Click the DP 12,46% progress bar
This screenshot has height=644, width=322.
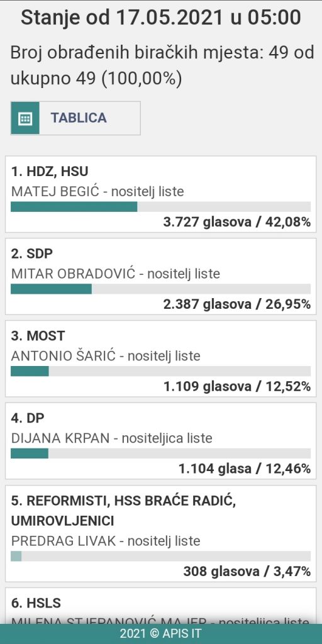click(x=160, y=453)
